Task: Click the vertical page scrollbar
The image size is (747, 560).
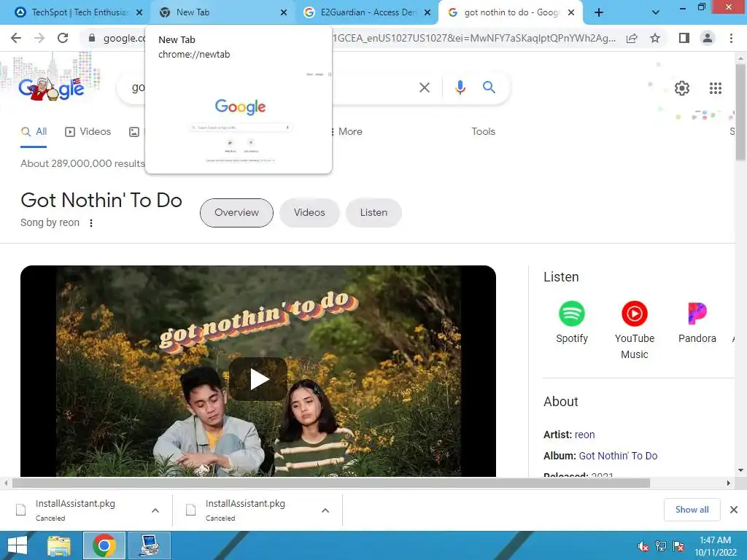Action: 740,112
